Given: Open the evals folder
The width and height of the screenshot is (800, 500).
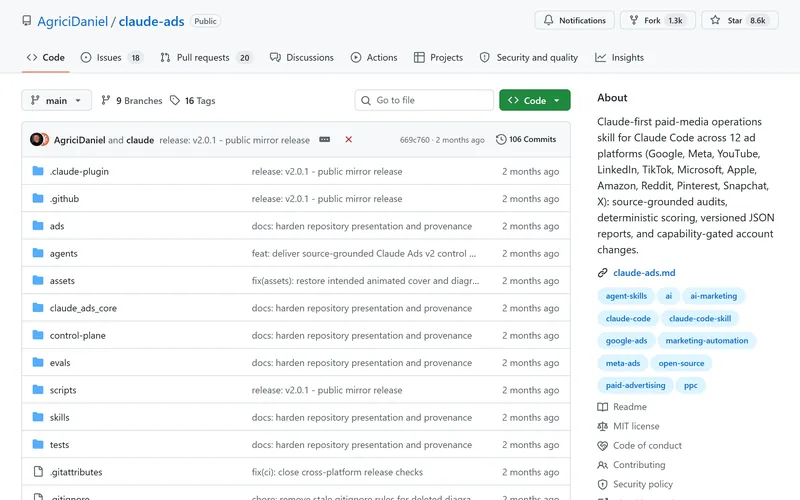Looking at the screenshot, I should click(60, 363).
